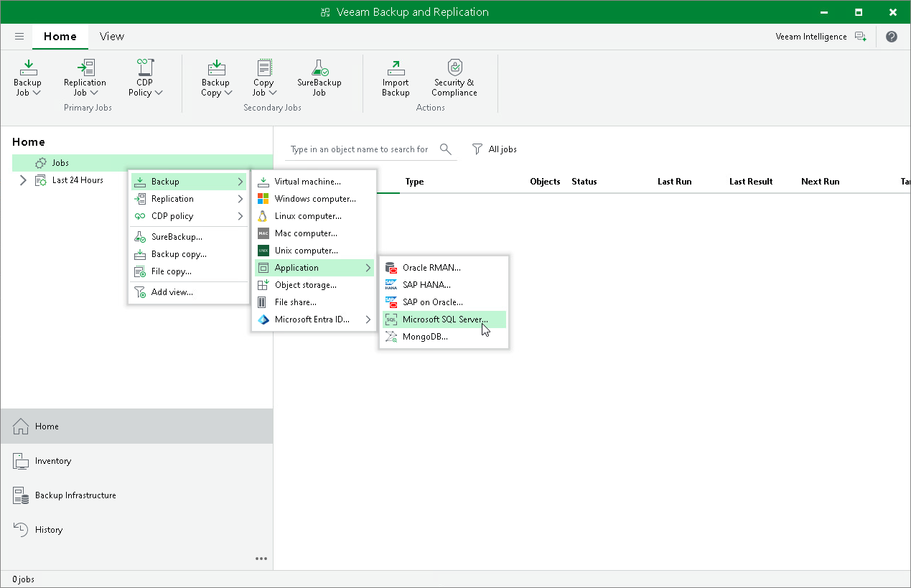Expand the Replication submenu arrow
Image resolution: width=911 pixels, height=588 pixels.
click(240, 199)
